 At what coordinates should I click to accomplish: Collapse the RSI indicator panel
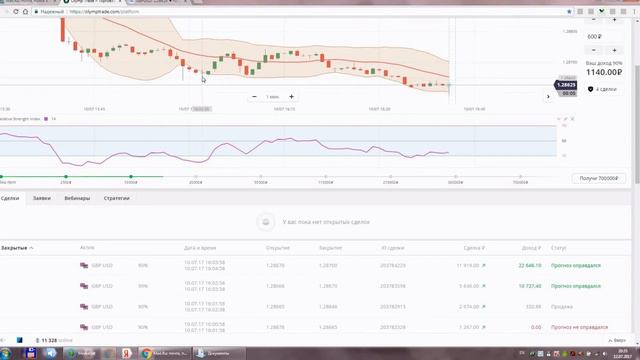coord(559,119)
